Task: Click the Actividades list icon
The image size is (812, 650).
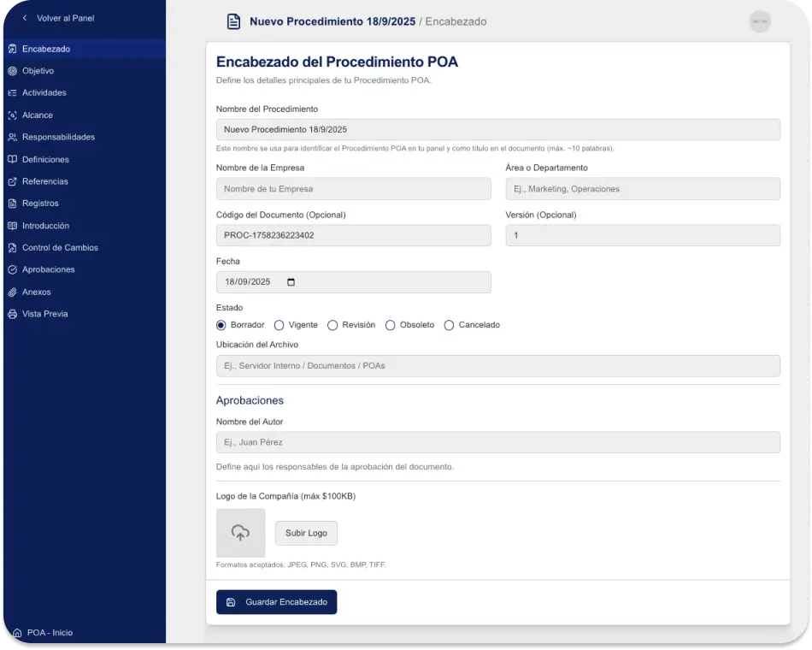Action: pos(12,93)
